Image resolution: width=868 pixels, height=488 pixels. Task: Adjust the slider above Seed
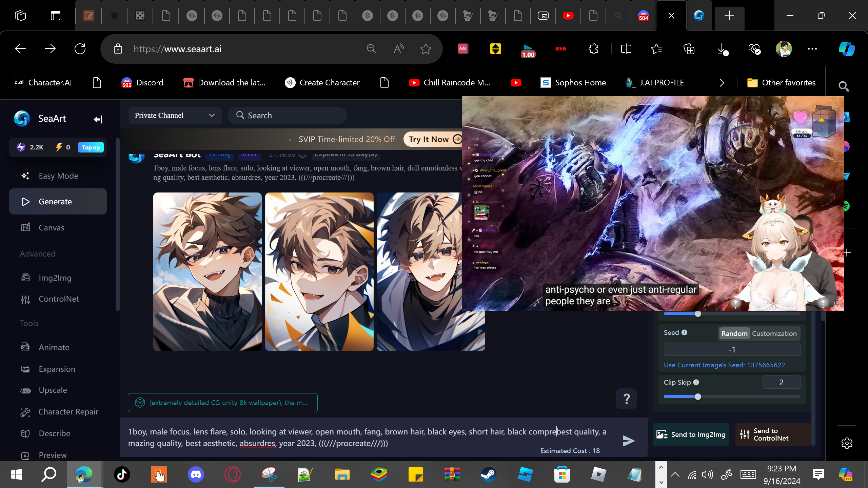click(698, 314)
